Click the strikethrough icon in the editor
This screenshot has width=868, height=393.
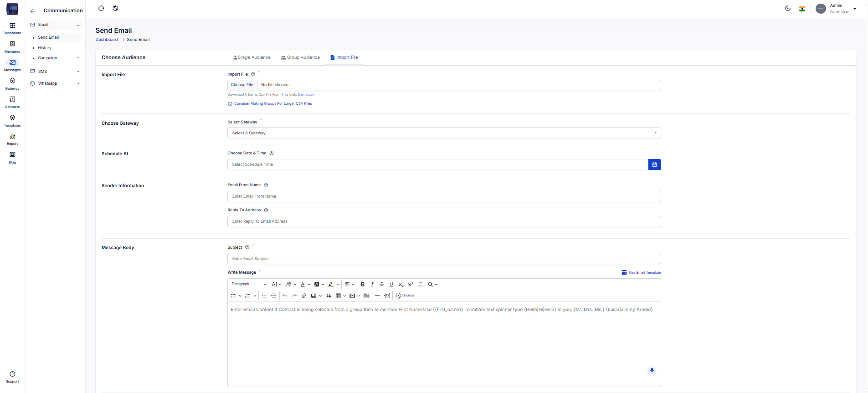point(382,285)
